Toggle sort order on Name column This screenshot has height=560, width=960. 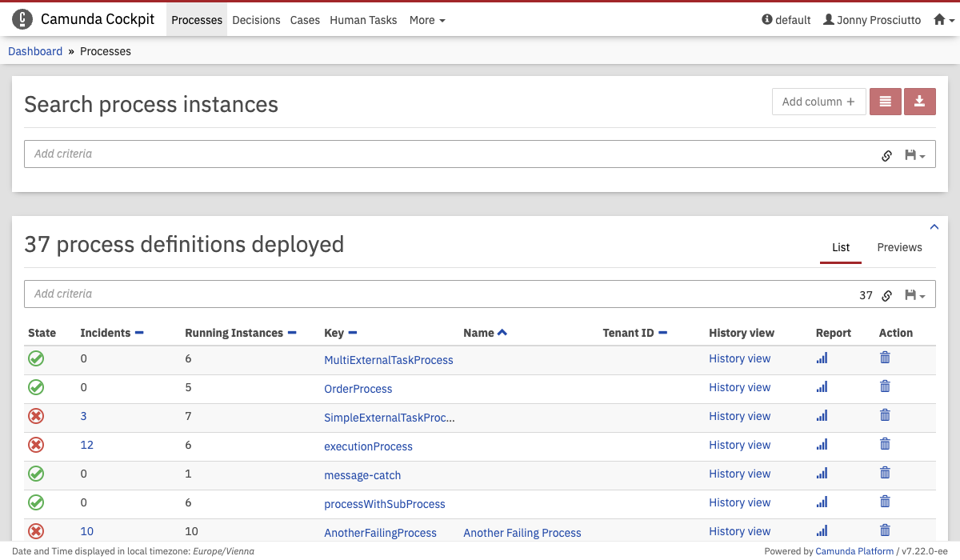[502, 333]
